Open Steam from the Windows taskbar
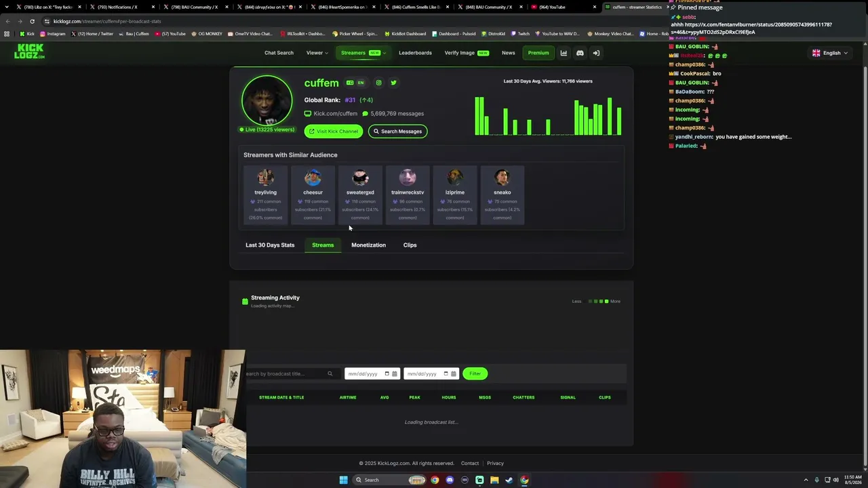This screenshot has height=488, width=868. (x=509, y=480)
